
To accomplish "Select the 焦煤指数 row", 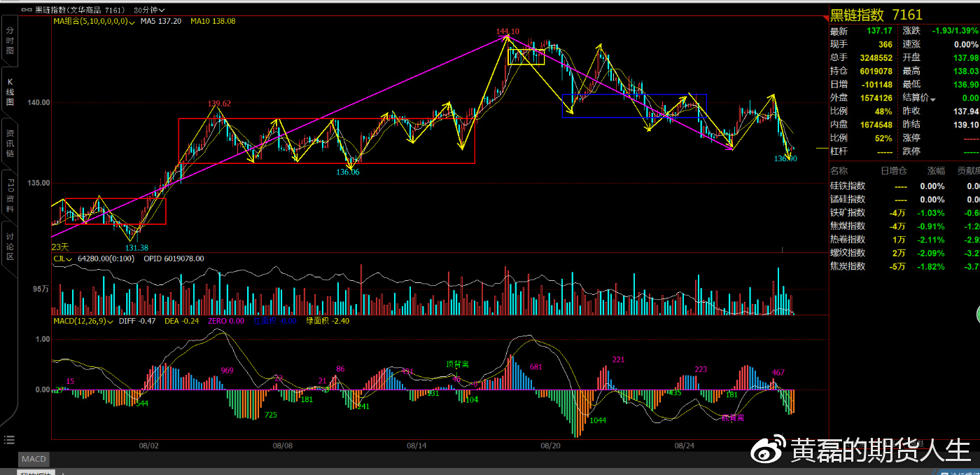I will (904, 226).
